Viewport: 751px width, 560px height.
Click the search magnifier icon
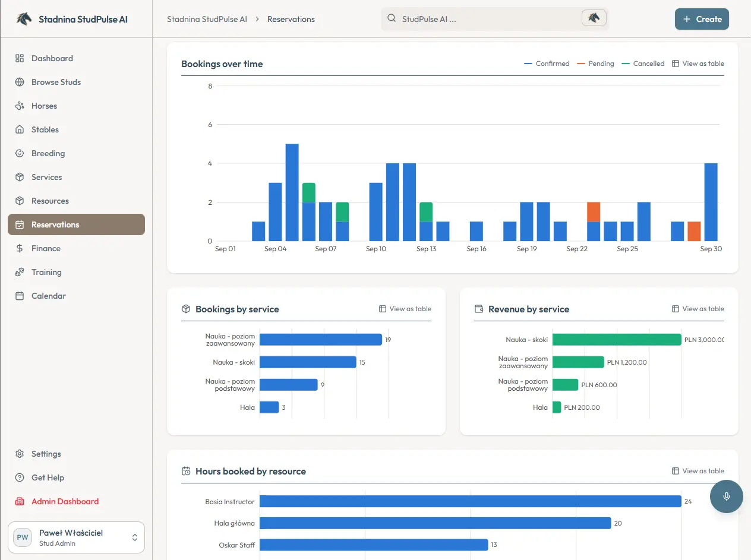(x=392, y=18)
